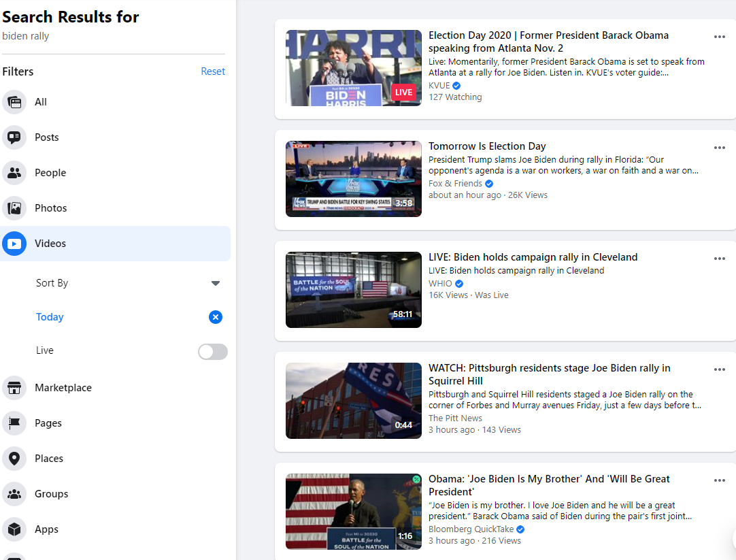Image resolution: width=736 pixels, height=560 pixels.
Task: Open the Places location pin icon
Action: pyautogui.click(x=14, y=459)
